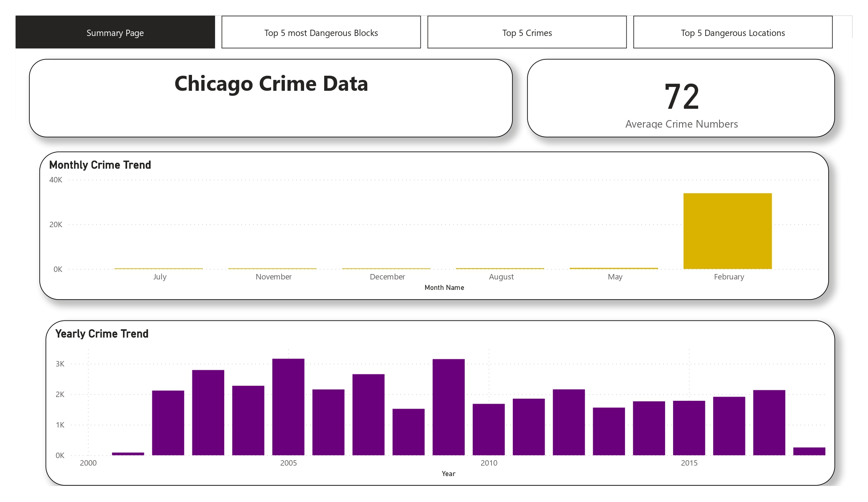This screenshot has width=868, height=502.
Task: Click the Yearly Crime Trend title
Action: click(102, 334)
